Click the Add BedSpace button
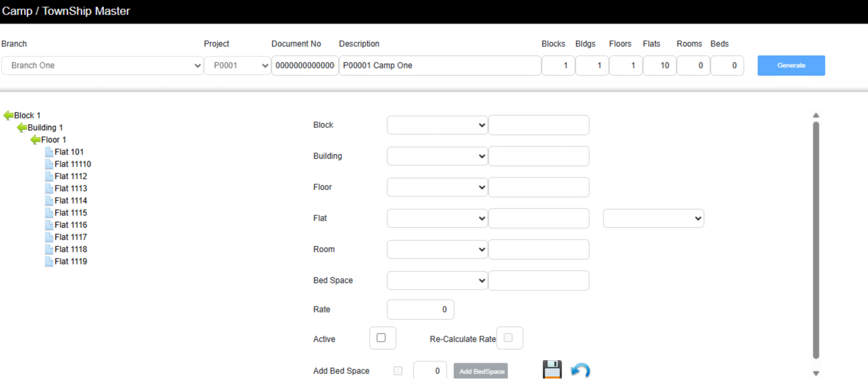The image size is (868, 390). [x=480, y=371]
